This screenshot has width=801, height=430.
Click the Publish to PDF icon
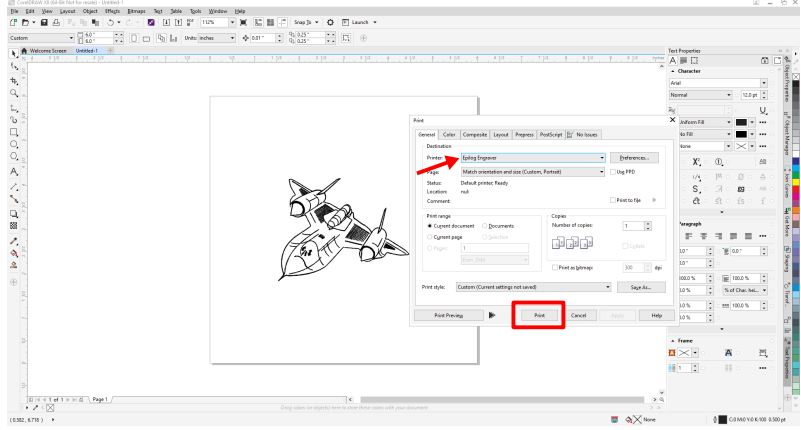click(190, 22)
